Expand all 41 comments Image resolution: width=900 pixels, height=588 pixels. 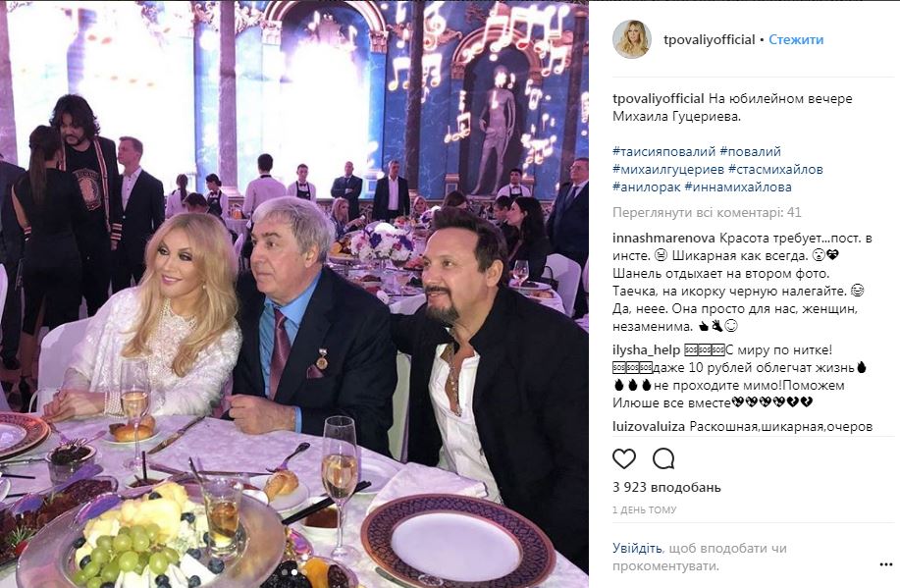tap(707, 212)
